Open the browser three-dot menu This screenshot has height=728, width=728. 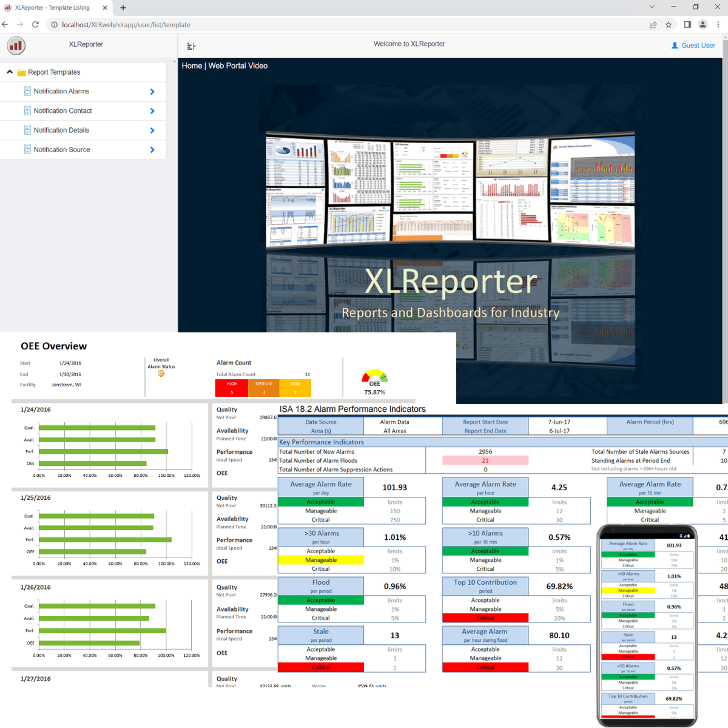point(718,24)
